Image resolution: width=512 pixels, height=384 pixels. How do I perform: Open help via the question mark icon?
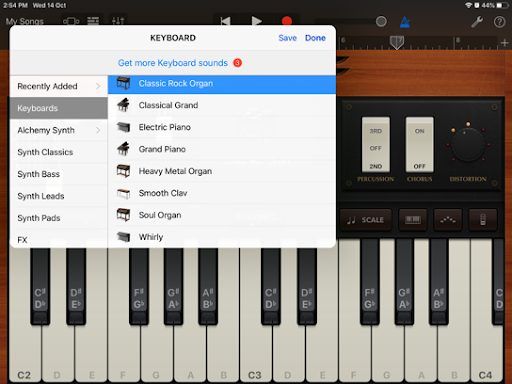pyautogui.click(x=499, y=22)
